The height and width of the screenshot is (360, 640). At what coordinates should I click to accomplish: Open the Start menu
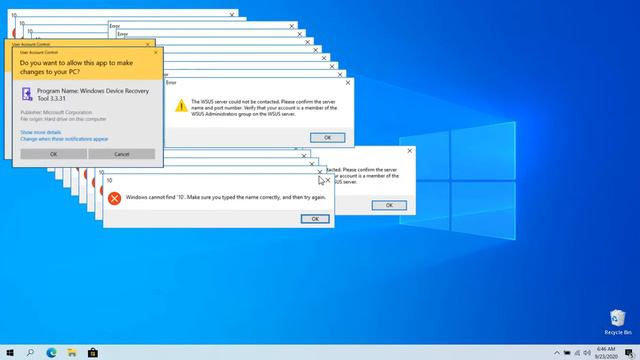coord(10,353)
